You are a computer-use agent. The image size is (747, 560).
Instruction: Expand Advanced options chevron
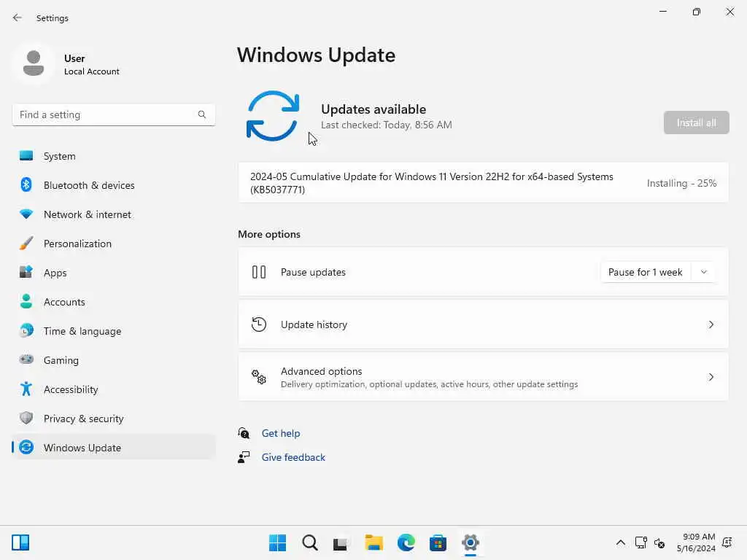point(711,377)
